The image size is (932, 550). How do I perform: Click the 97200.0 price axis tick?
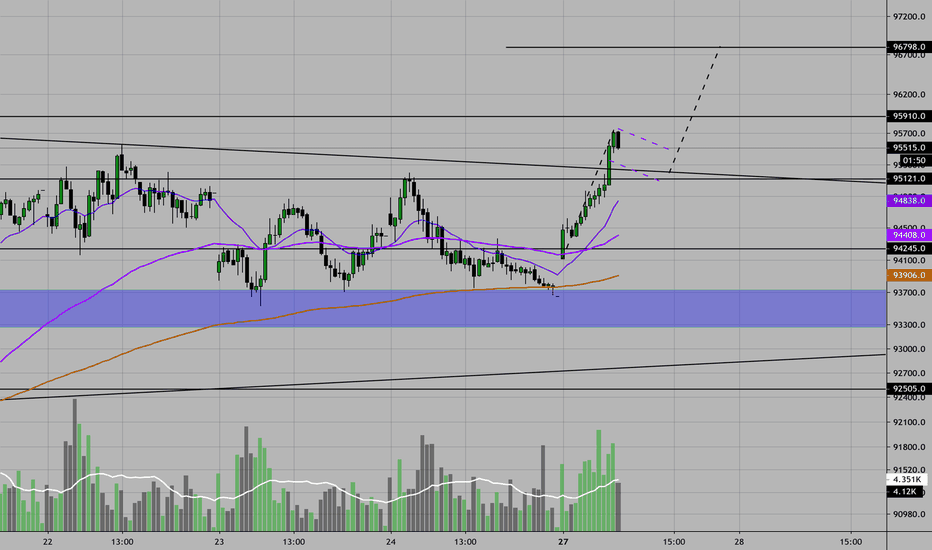909,17
